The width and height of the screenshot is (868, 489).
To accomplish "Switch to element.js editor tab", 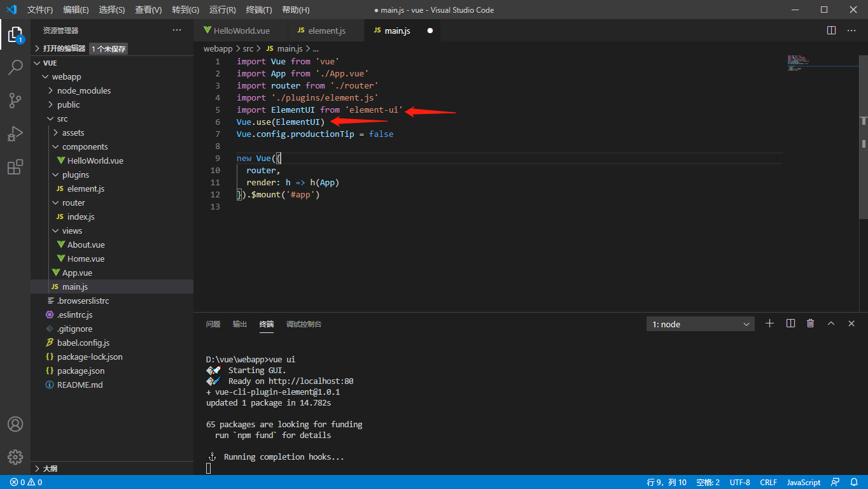I will (326, 31).
